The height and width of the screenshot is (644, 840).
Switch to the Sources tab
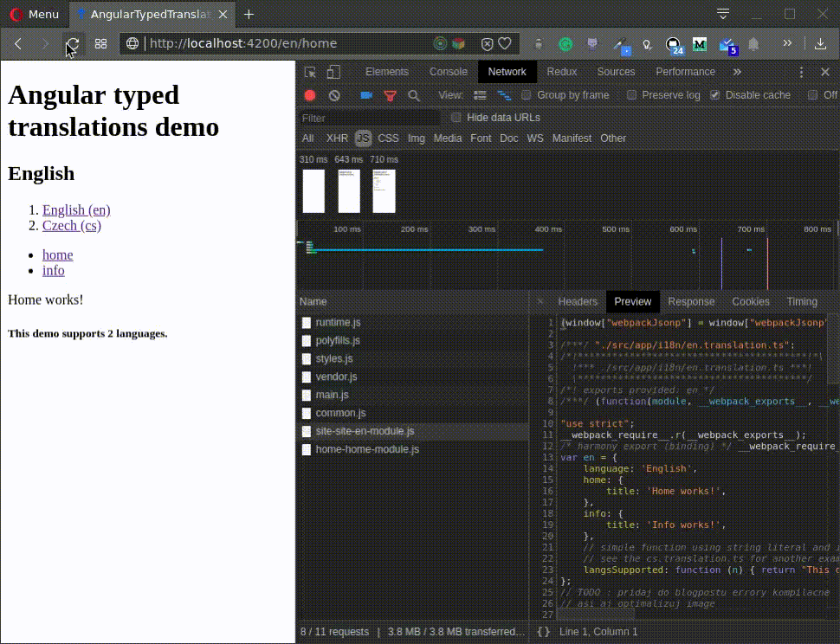[616, 72]
